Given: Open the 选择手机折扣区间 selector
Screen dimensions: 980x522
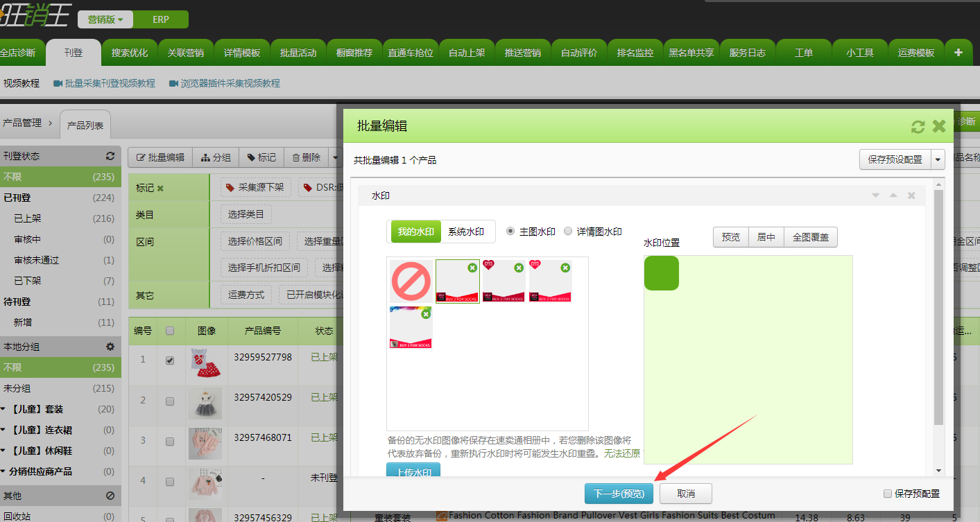Looking at the screenshot, I should coord(264,267).
